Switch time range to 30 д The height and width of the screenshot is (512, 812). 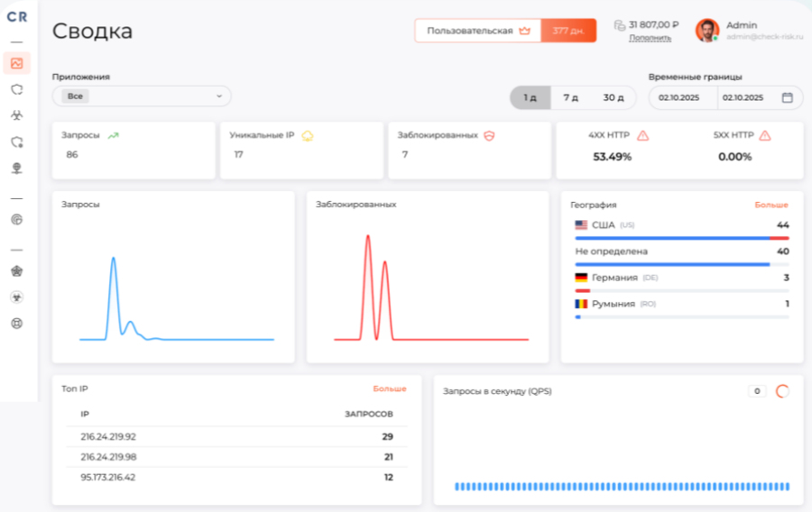tap(613, 97)
